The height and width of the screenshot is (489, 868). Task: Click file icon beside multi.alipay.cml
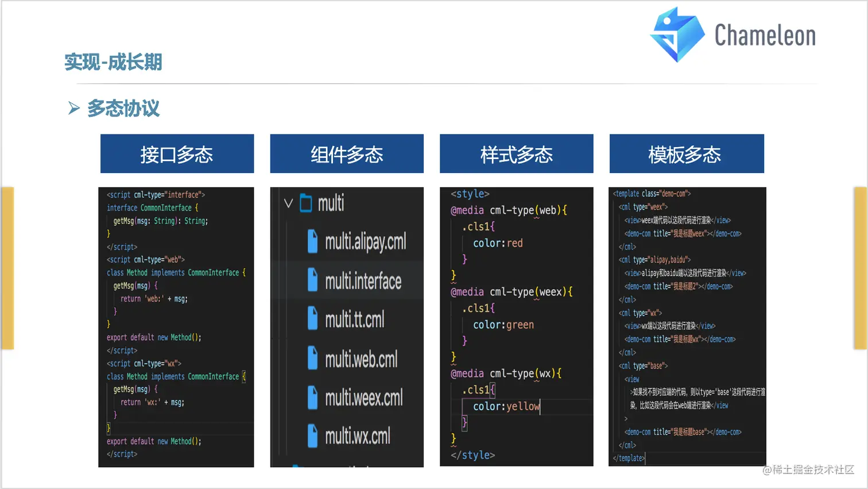click(x=312, y=241)
